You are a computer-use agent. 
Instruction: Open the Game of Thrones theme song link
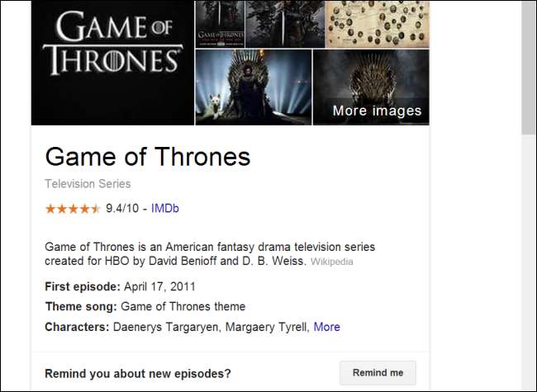183,306
